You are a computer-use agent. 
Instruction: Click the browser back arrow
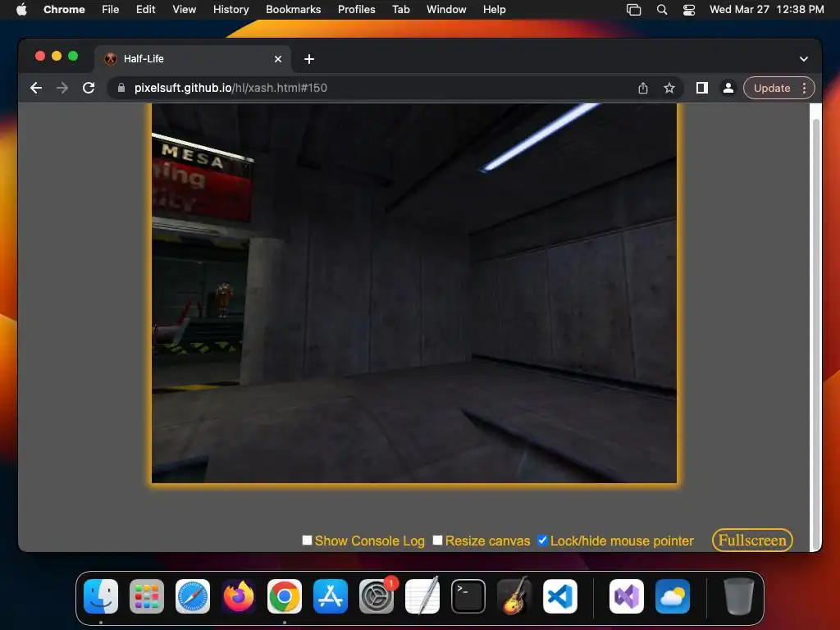(x=36, y=88)
